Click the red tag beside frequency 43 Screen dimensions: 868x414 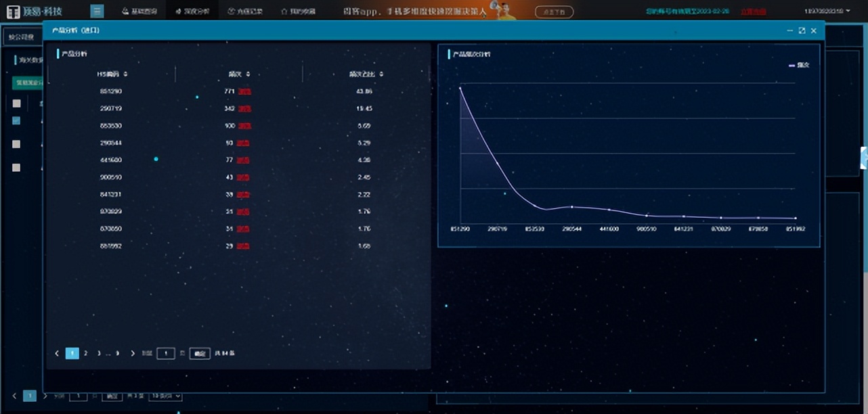[x=244, y=177]
